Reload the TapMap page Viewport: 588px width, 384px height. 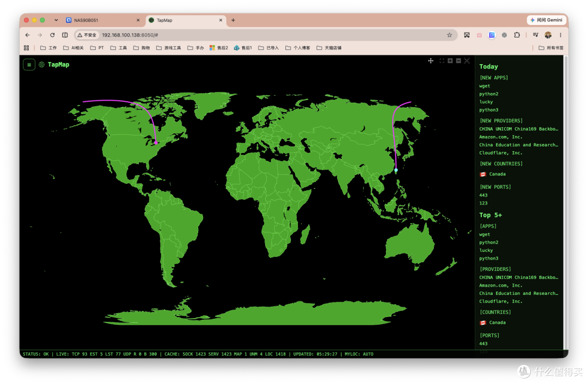click(x=52, y=35)
